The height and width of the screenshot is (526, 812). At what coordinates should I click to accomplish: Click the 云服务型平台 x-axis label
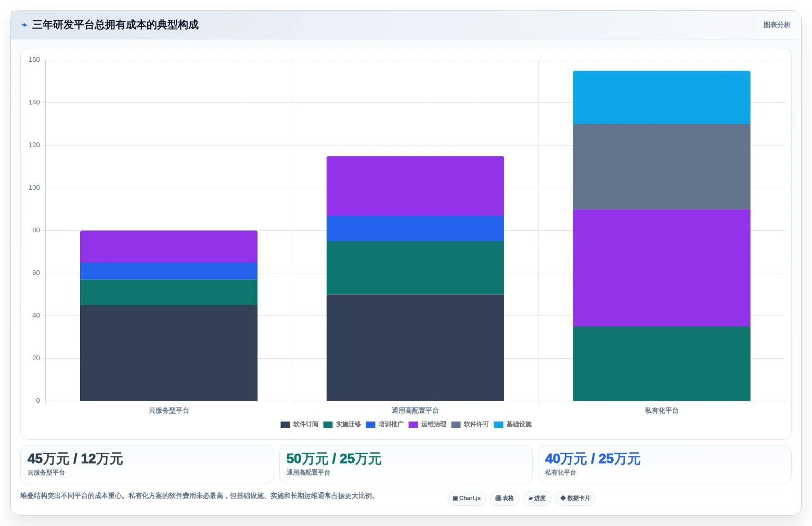169,411
